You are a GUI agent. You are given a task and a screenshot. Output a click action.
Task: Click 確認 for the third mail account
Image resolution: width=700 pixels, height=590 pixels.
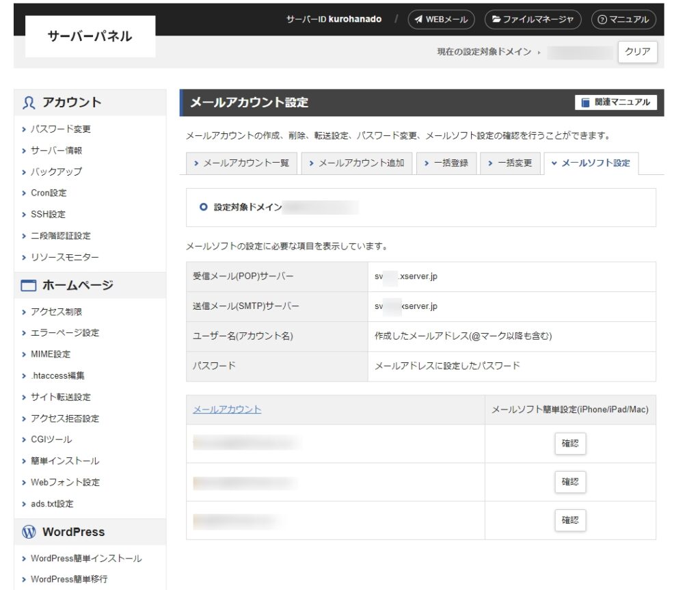tap(569, 520)
